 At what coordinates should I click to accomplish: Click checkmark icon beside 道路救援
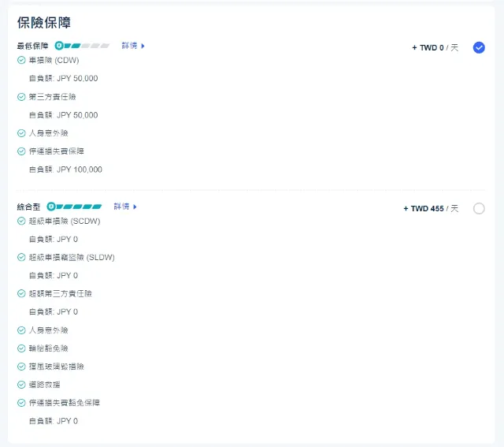pos(21,385)
